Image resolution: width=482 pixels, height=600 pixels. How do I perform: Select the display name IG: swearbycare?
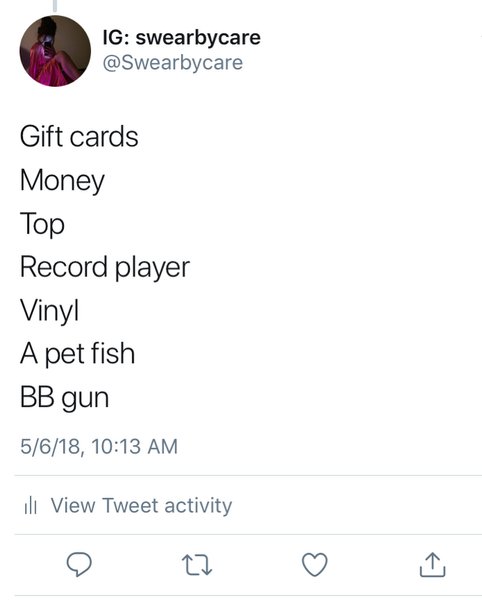click(x=182, y=37)
